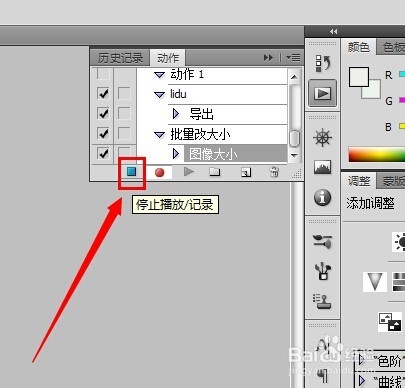405x388 pixels.
Task: Select the 批量改大小 action row
Action: (x=212, y=134)
